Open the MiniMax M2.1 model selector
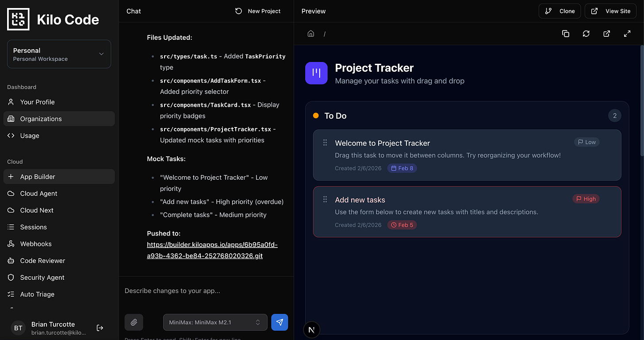The height and width of the screenshot is (340, 644). pyautogui.click(x=215, y=322)
